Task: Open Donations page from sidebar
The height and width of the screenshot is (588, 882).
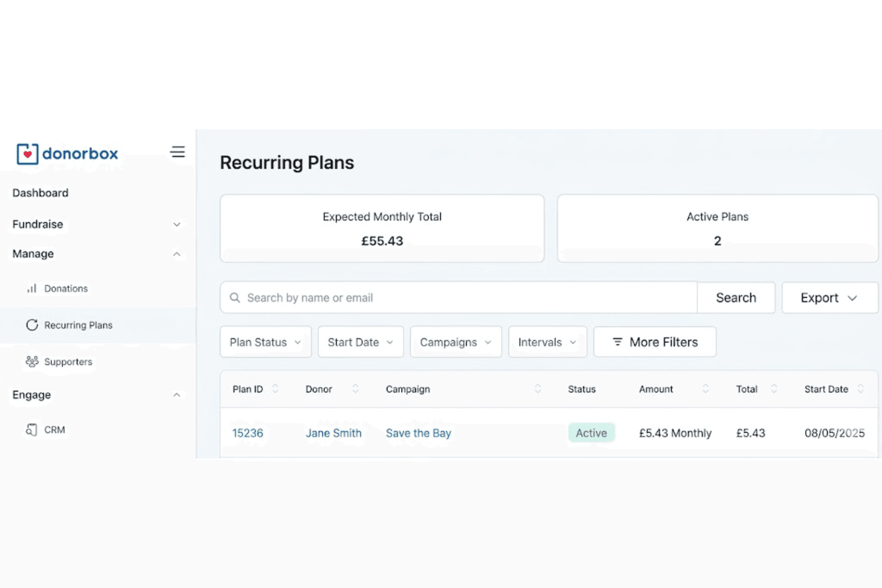Action: tap(66, 288)
